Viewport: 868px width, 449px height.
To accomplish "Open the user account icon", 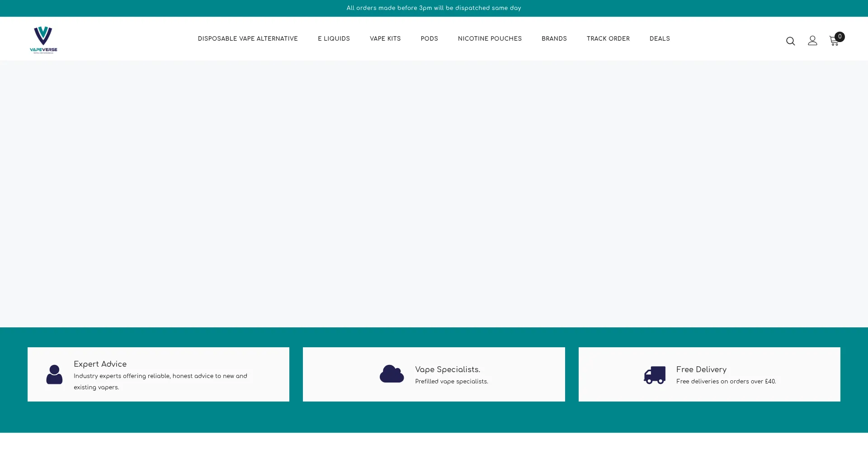I will point(812,41).
